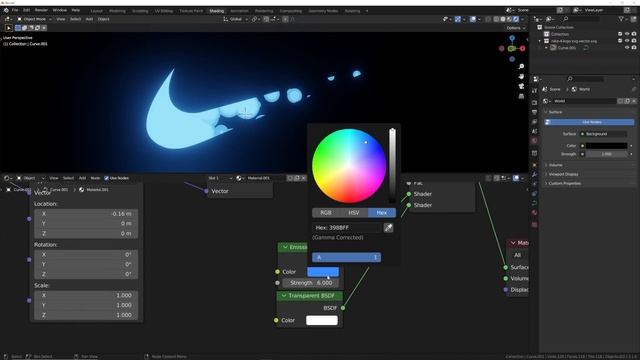The image size is (640, 360).
Task: Click the Background surface shader selector
Action: pos(604,134)
